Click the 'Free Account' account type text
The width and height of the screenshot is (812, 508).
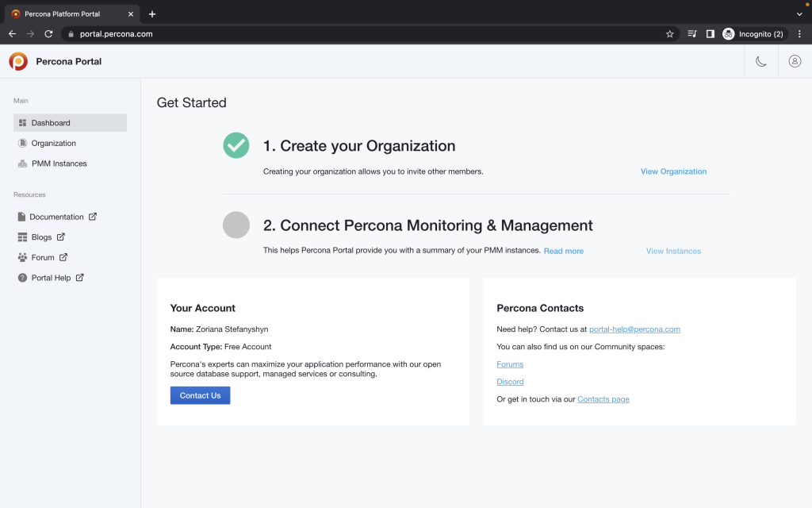coord(247,347)
